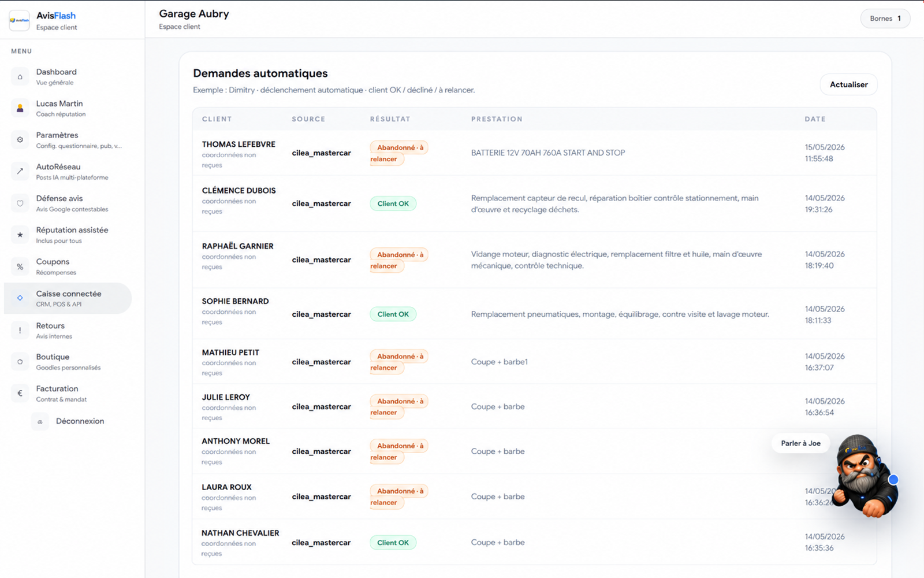Open AutoRéseau posts IA

click(68, 171)
